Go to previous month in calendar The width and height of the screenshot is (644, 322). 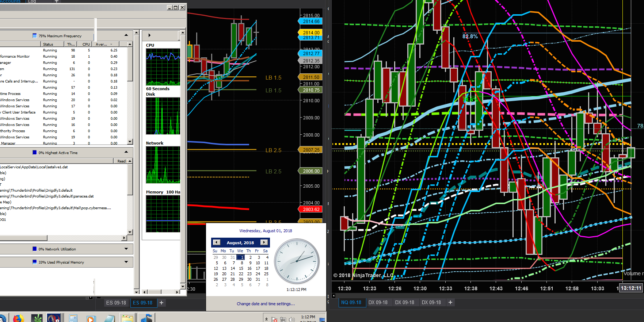(216, 242)
